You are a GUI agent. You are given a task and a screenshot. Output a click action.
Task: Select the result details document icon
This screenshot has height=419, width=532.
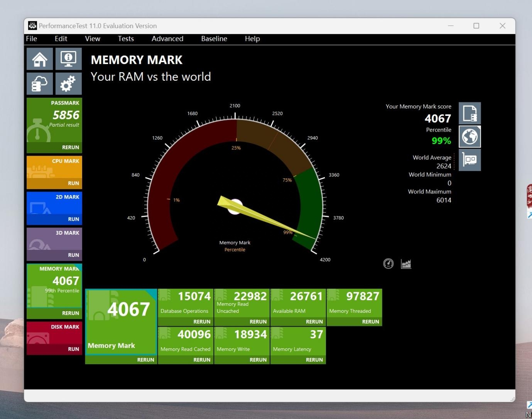click(x=470, y=113)
